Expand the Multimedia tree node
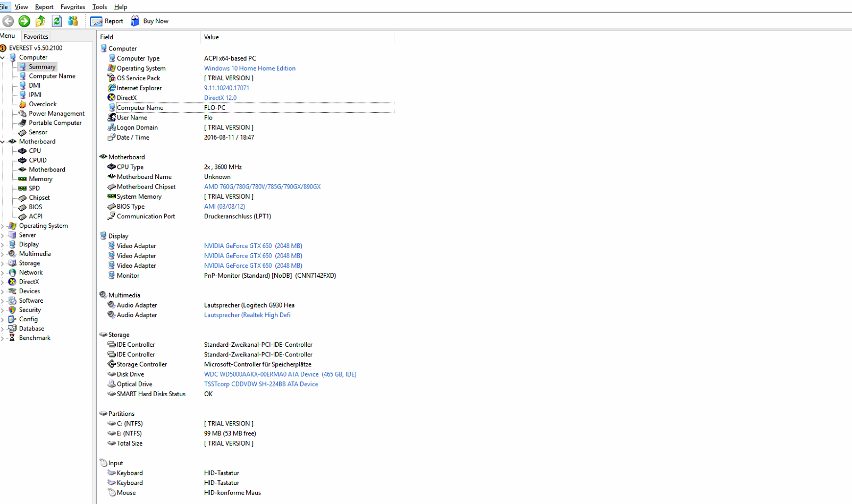Image resolution: width=852 pixels, height=504 pixels. (3, 254)
